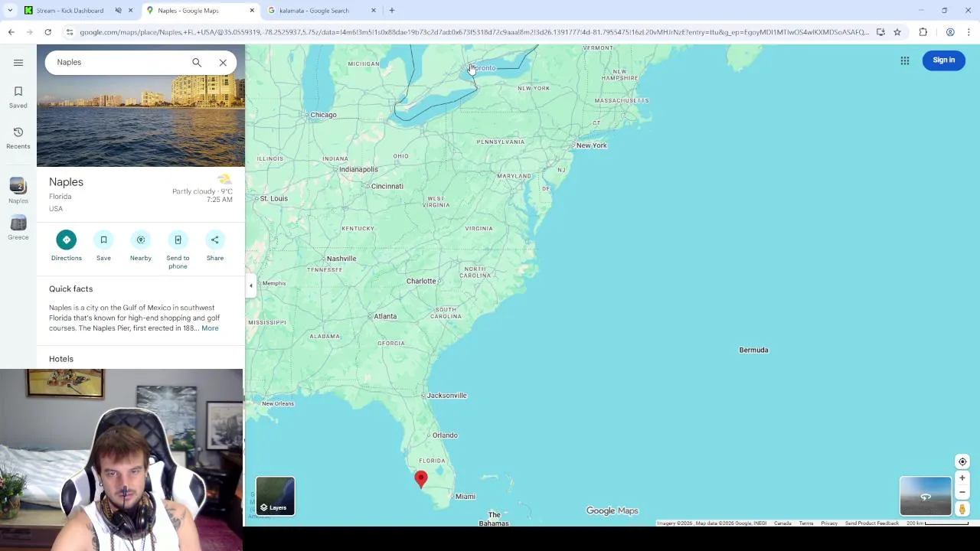
Task: Focus the Naples search input field
Action: pos(119,63)
